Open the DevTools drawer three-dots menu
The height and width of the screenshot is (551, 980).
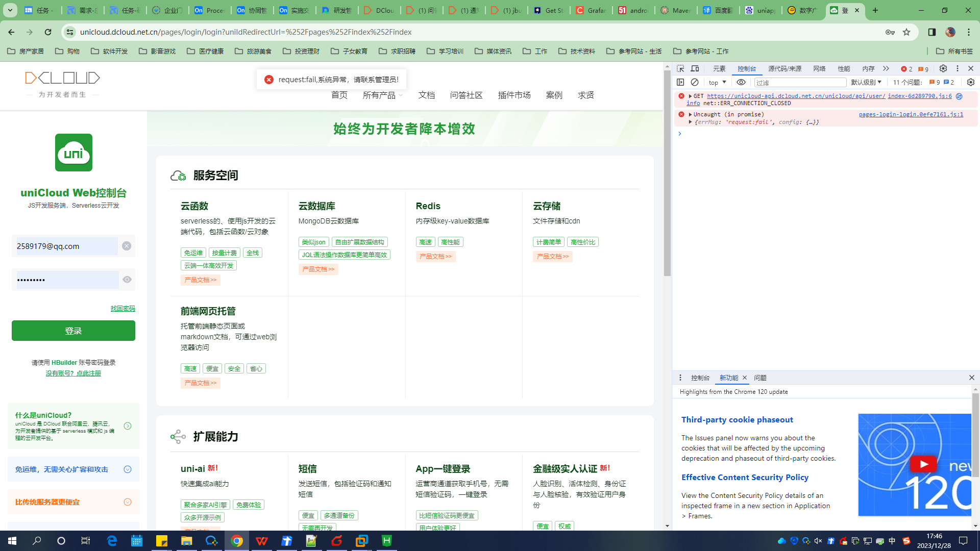click(x=680, y=378)
